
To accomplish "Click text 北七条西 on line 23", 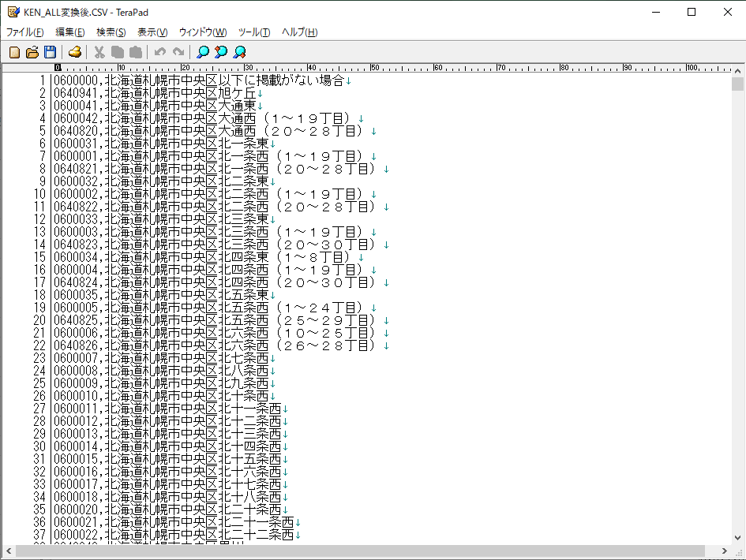I will pos(243,358).
